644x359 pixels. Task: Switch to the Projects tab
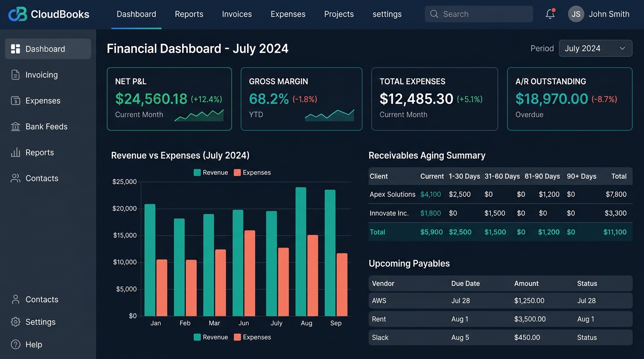[339, 14]
